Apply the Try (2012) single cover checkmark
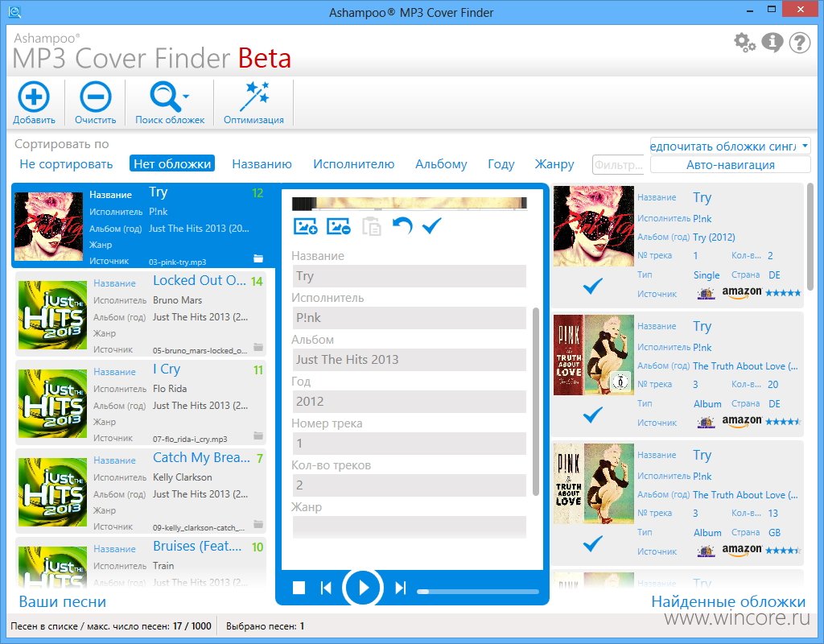This screenshot has height=644, width=824. click(593, 286)
